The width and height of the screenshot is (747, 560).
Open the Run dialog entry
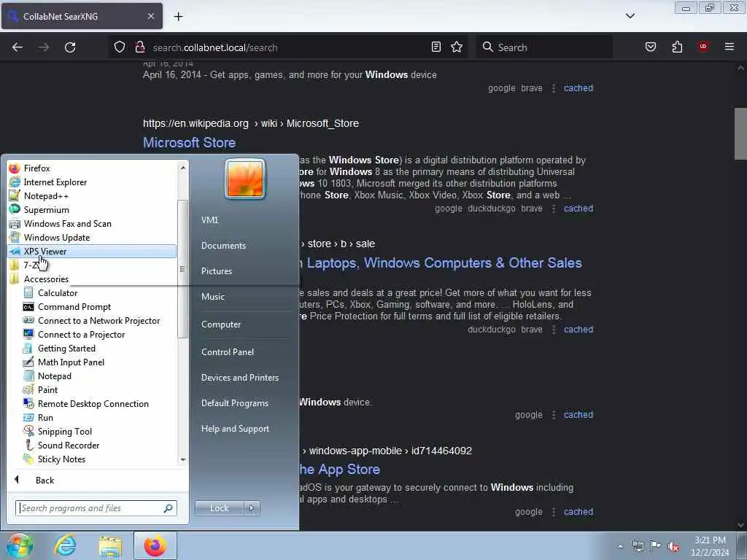tap(45, 417)
